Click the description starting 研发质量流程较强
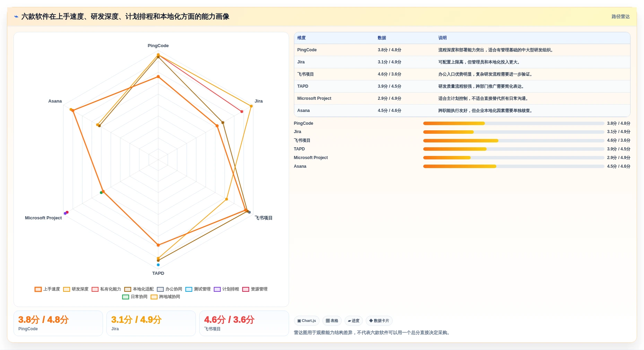The image size is (644, 350). click(482, 86)
